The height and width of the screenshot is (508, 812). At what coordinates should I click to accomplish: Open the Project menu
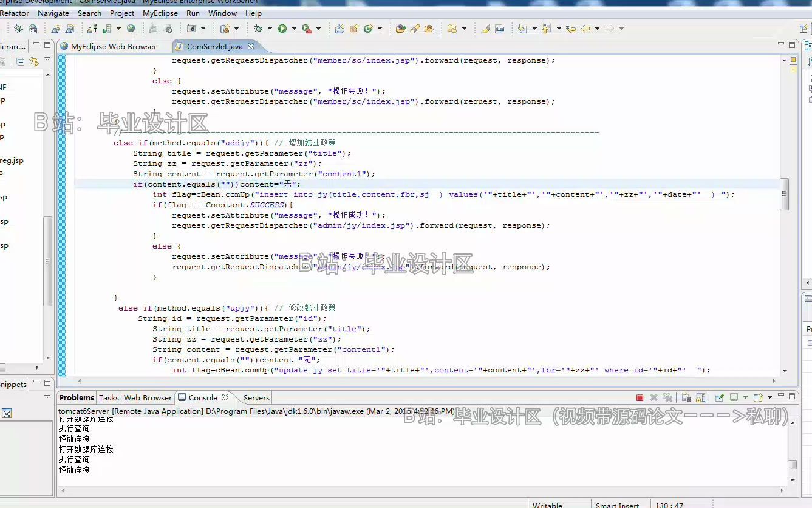(x=122, y=13)
